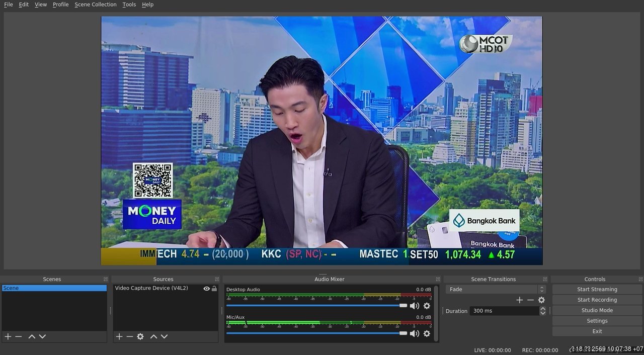The image size is (644, 355).
Task: Move source down with arrow icon
Action: [x=164, y=336]
